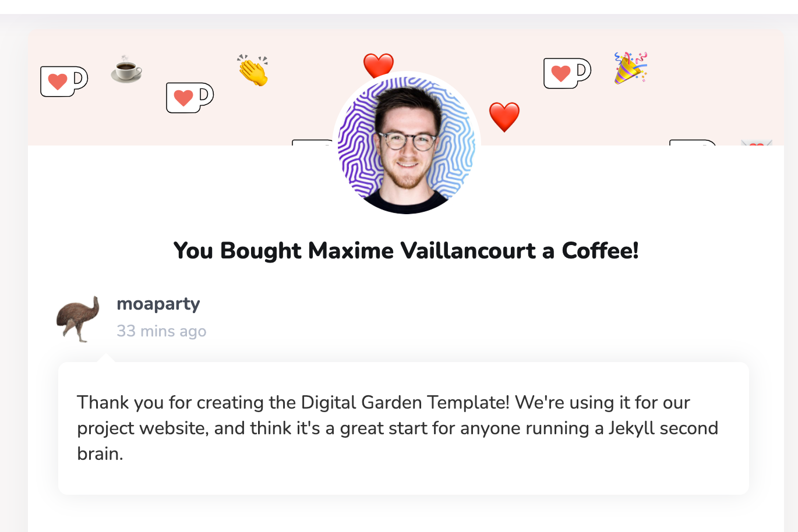Click the speech bubble's pointer triangle
This screenshot has height=532, width=798.
[106, 357]
